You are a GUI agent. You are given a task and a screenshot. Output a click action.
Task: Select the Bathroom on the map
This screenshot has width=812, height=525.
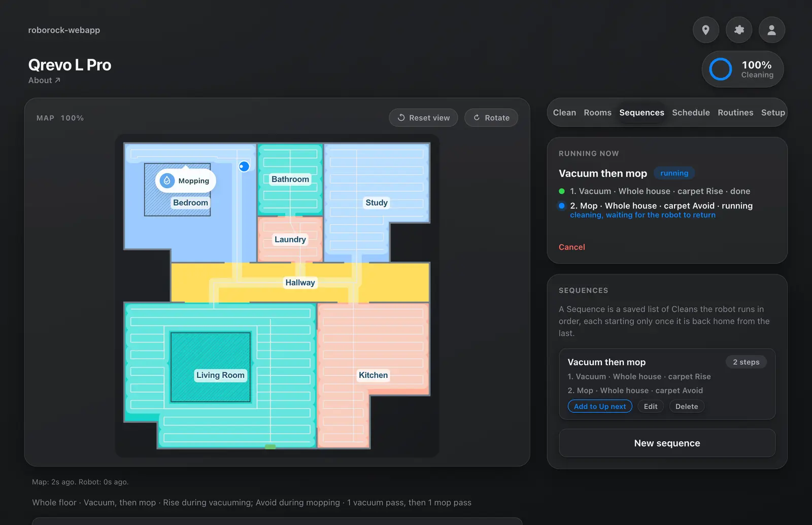point(290,179)
